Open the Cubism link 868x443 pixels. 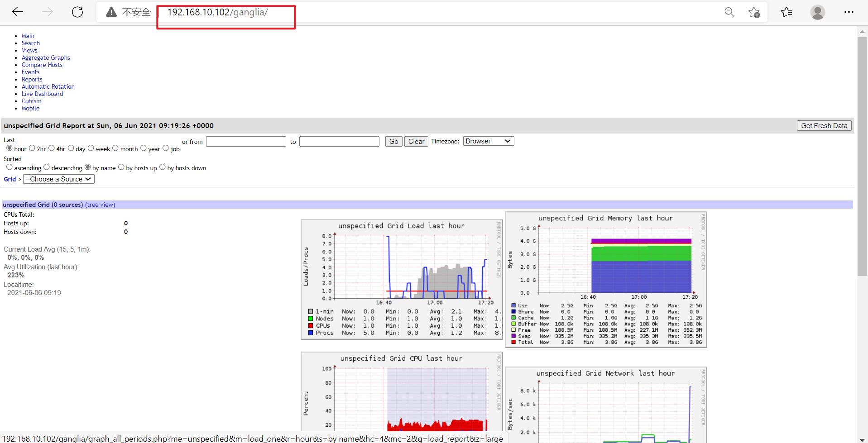coord(31,101)
